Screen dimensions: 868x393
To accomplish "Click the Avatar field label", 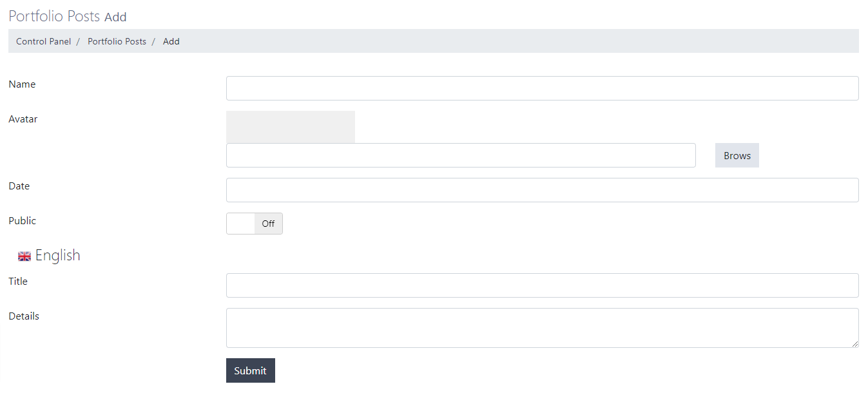I will coord(23,119).
